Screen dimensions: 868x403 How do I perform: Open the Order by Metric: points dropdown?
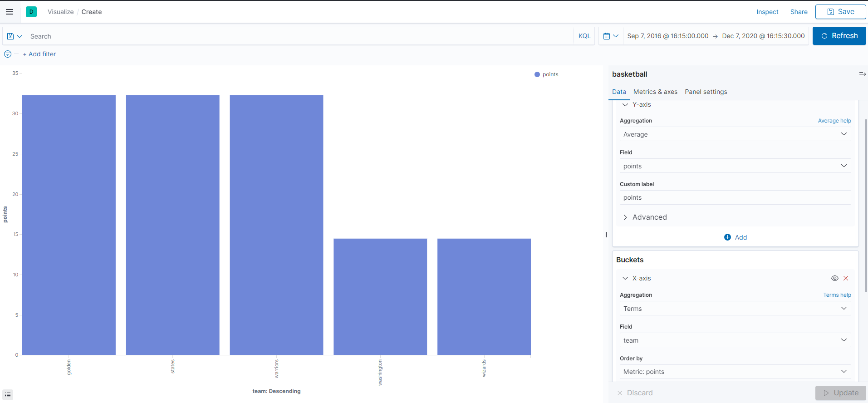(x=735, y=372)
